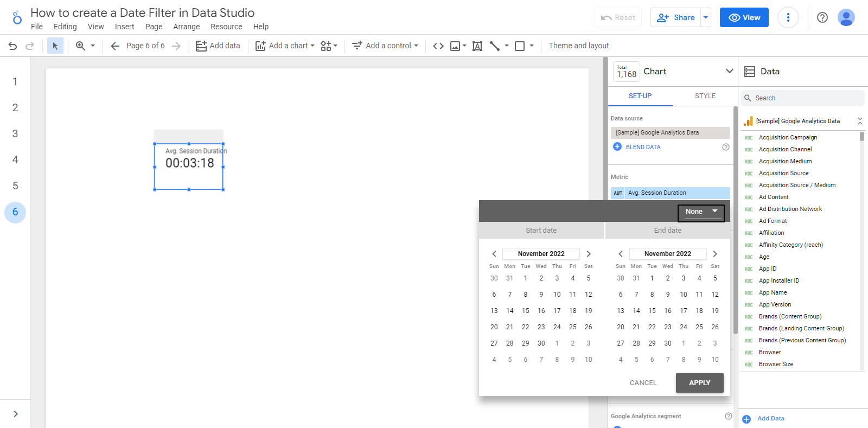Viewport: 868px width, 428px height.
Task: Open the Add a chart dropdown
Action: 285,46
